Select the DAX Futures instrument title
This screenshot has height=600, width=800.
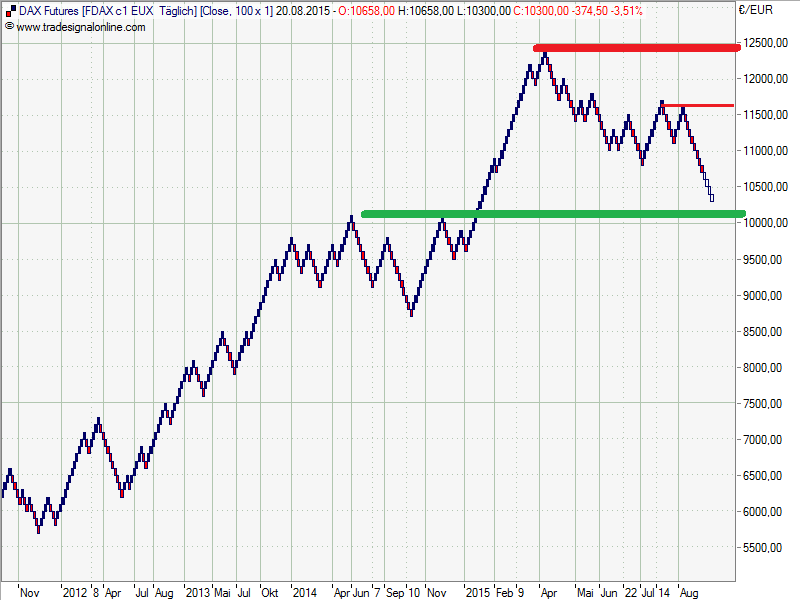(49, 11)
